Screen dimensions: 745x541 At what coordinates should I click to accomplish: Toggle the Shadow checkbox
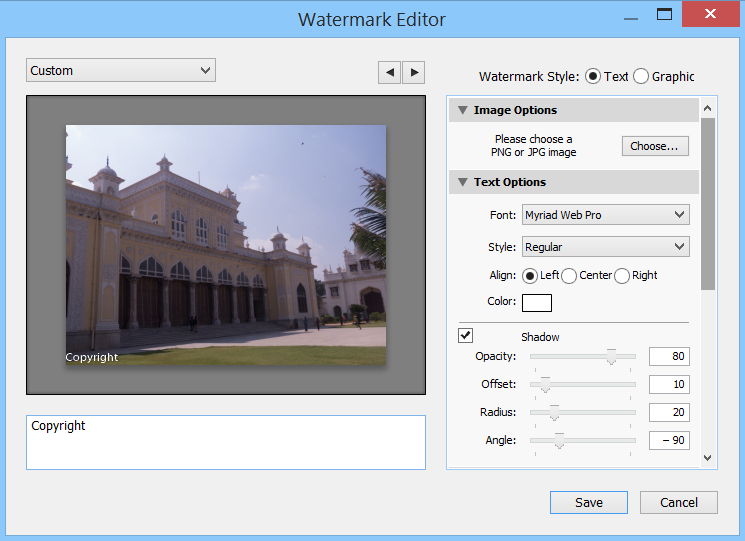pos(466,335)
